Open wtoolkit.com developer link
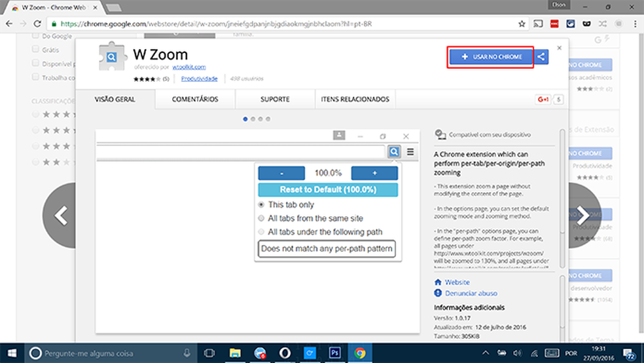This screenshot has width=644, height=363. pos(189,67)
